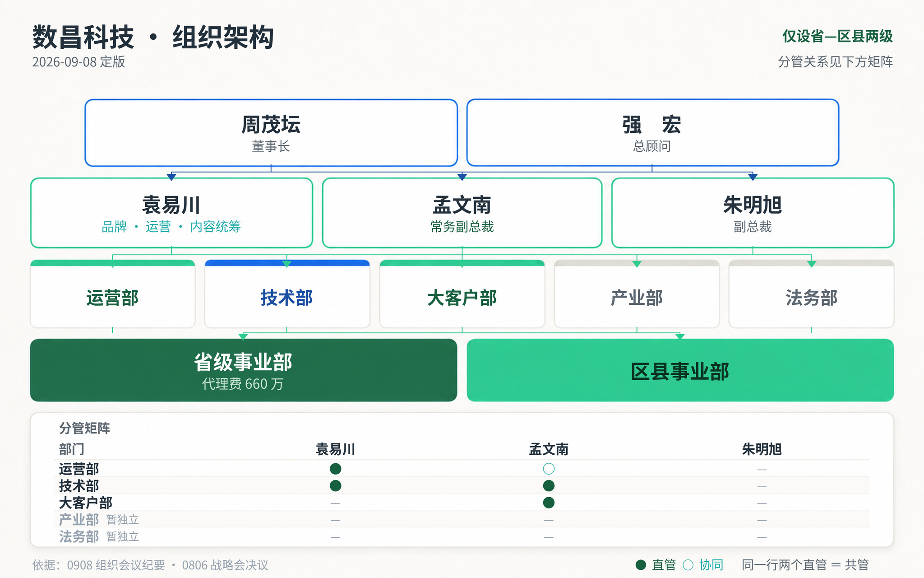Open the 产业部 department box
Screen dimensions: 924x578
point(637,294)
